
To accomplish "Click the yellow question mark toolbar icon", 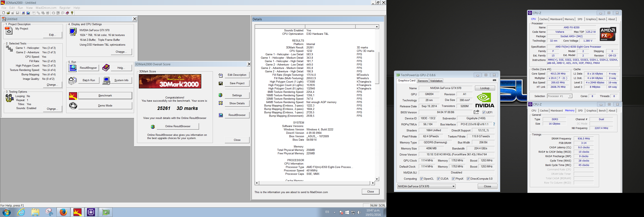I will point(72,13).
